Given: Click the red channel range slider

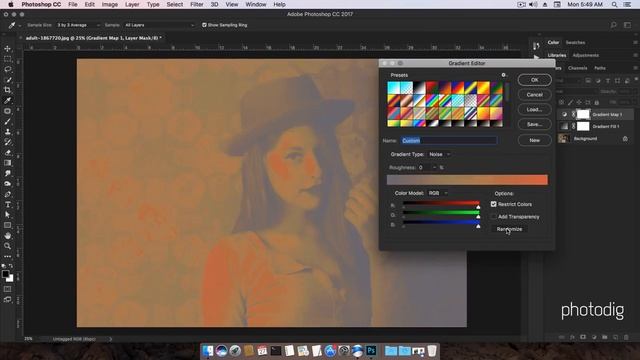Looking at the screenshot, I should tap(441, 204).
